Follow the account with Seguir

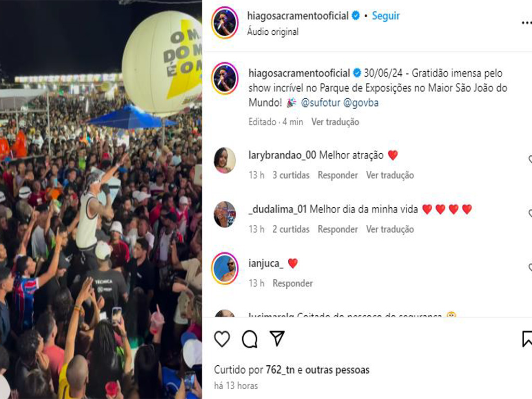point(386,16)
